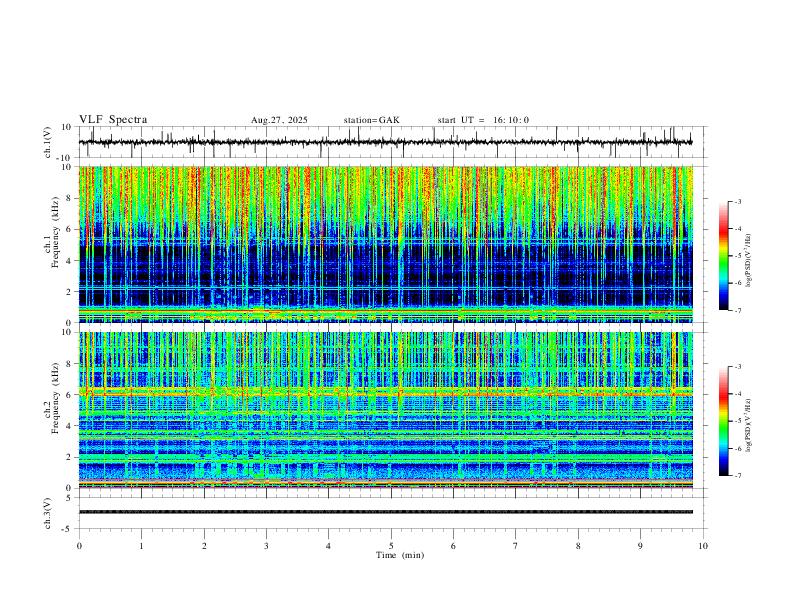This screenshot has width=792, height=612.
Task: Click the '6' kHz tick of ch.2 spectrogram
Action: [70, 395]
